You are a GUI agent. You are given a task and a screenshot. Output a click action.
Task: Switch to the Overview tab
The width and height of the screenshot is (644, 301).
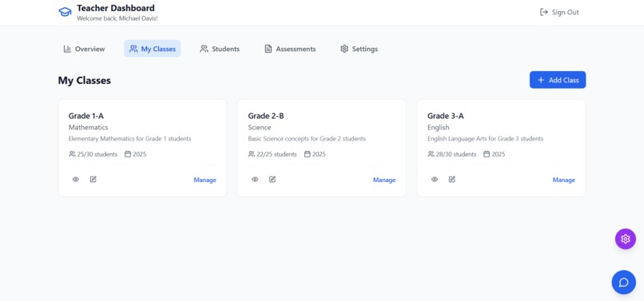pyautogui.click(x=84, y=49)
